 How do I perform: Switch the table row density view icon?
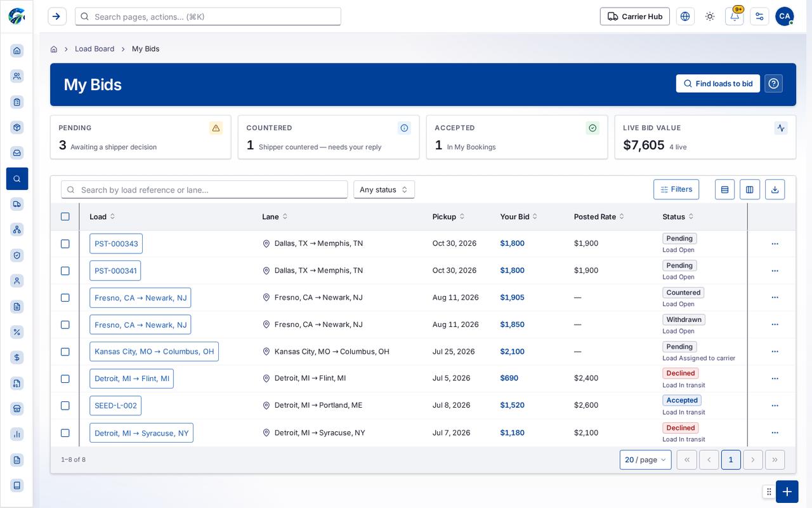(x=724, y=189)
